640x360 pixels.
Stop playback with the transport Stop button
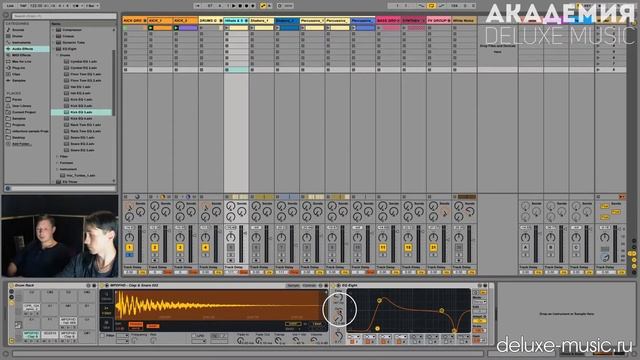coord(240,6)
